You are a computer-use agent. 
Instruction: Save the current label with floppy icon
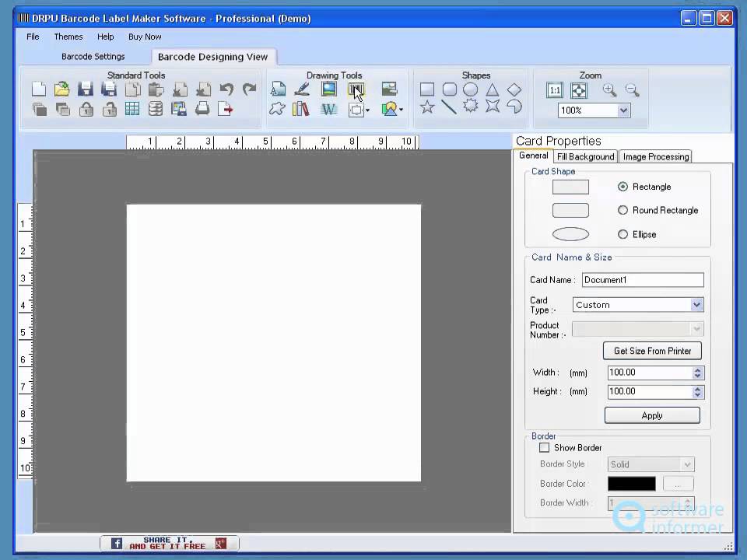click(86, 89)
